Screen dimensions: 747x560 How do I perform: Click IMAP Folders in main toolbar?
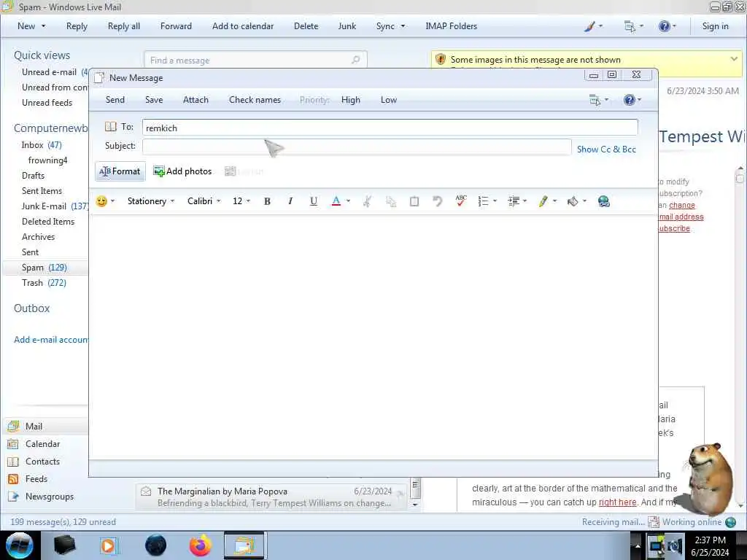pyautogui.click(x=451, y=26)
